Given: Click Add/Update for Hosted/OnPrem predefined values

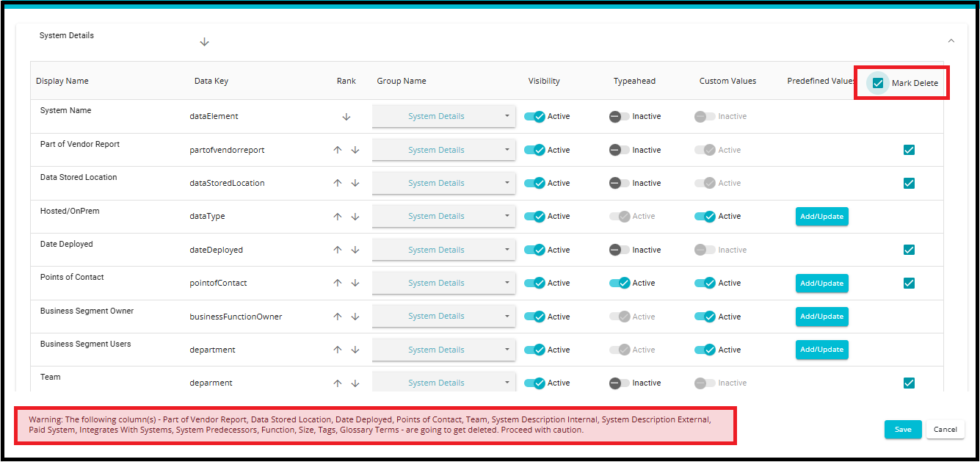Looking at the screenshot, I should (821, 217).
